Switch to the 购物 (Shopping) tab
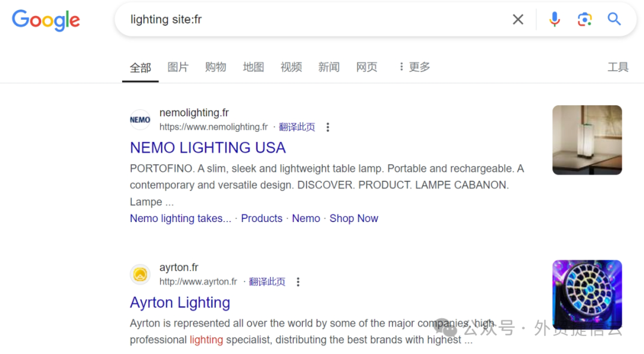The image size is (644, 354). (215, 67)
